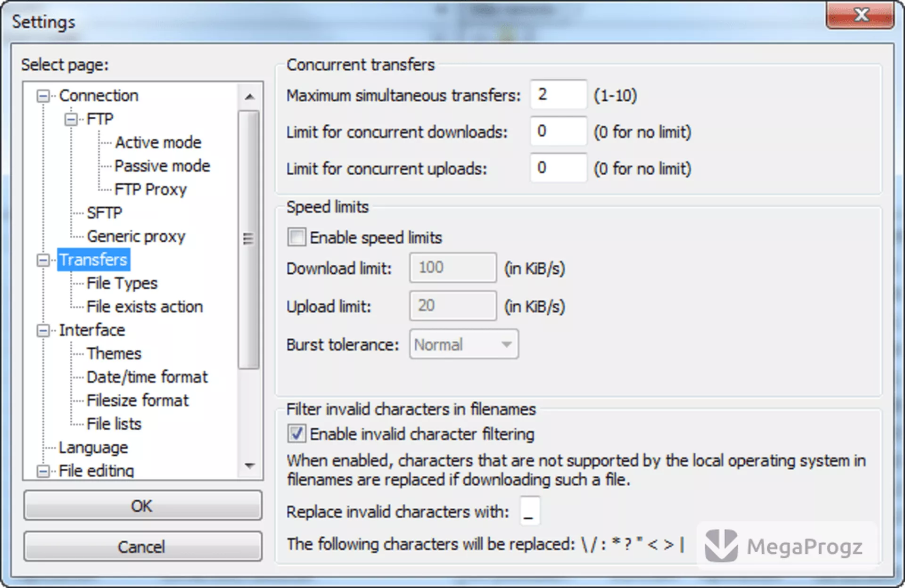The width and height of the screenshot is (905, 588).
Task: Collapse the File editing tree node
Action: pos(43,471)
